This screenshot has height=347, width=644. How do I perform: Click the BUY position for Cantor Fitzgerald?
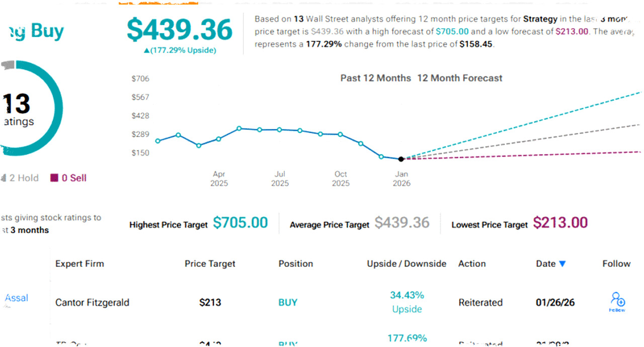(x=288, y=303)
